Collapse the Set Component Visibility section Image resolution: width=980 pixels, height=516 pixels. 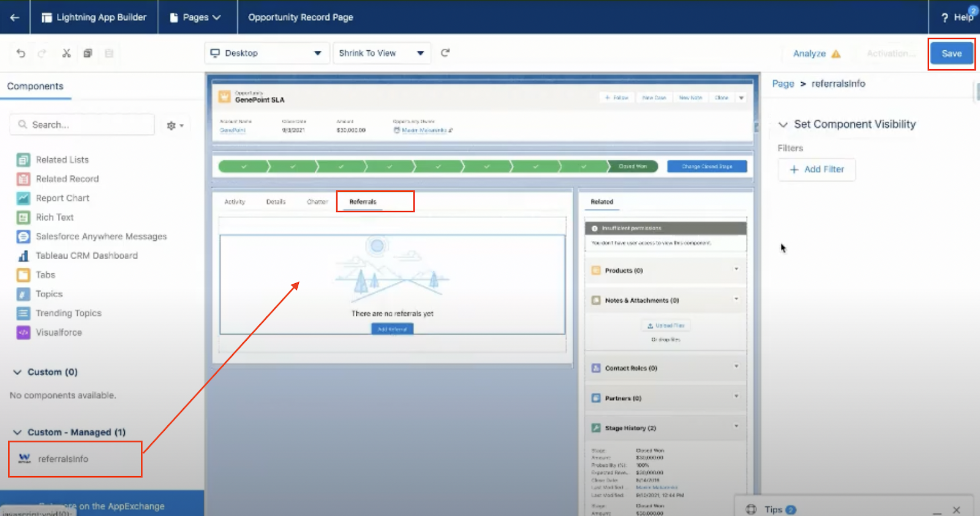pyautogui.click(x=783, y=124)
